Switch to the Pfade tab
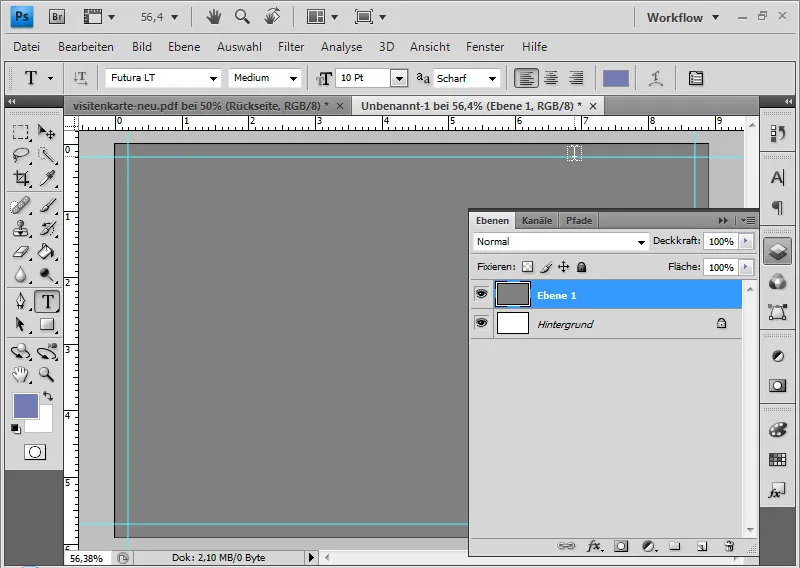This screenshot has height=568, width=800. [x=579, y=220]
